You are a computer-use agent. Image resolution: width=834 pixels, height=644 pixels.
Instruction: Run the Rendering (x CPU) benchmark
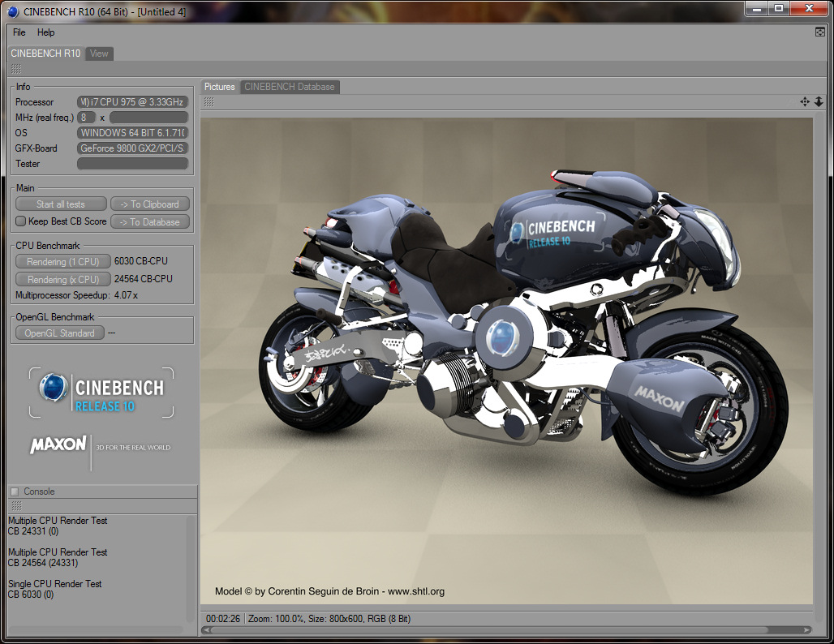pos(62,279)
